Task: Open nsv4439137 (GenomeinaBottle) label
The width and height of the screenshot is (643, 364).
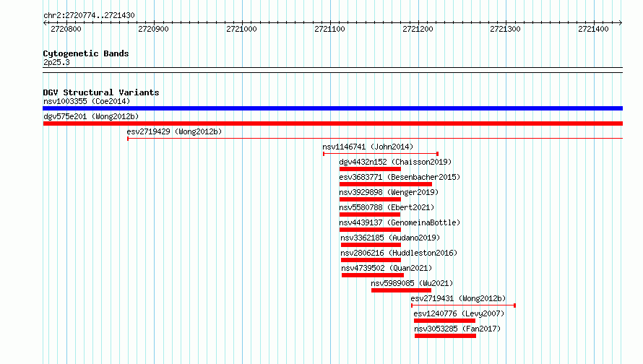Action: (400, 222)
